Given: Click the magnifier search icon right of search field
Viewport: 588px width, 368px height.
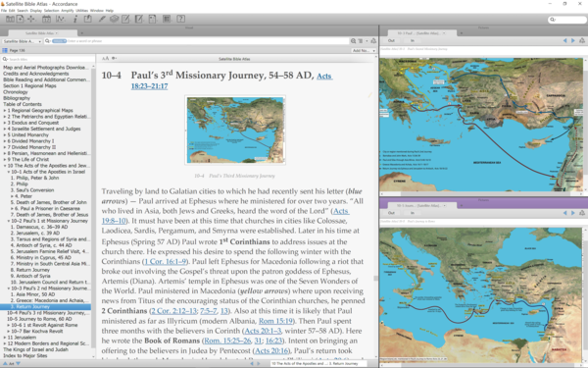Looking at the screenshot, I should tap(353, 41).
